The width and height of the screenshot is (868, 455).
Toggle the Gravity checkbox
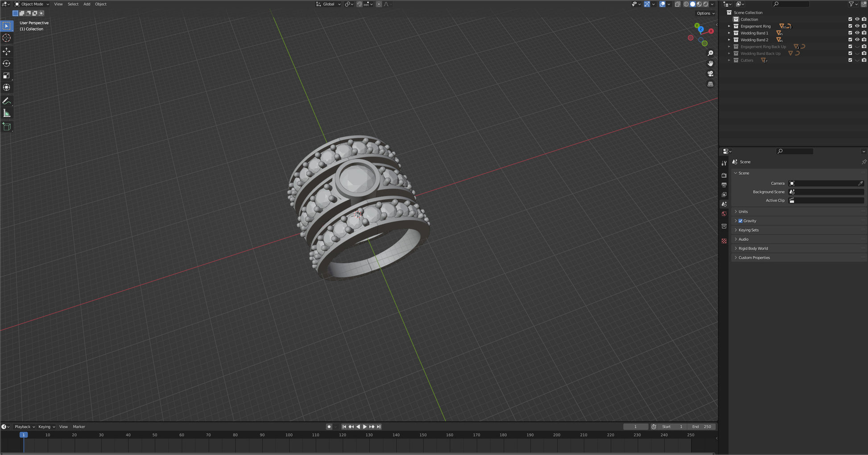[740, 221]
